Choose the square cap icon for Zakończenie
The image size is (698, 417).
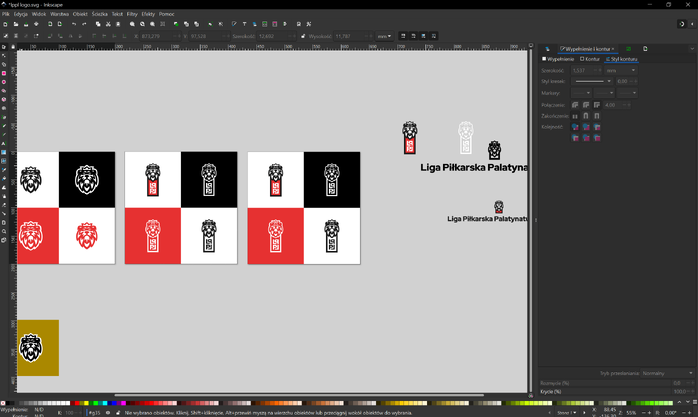click(x=597, y=116)
